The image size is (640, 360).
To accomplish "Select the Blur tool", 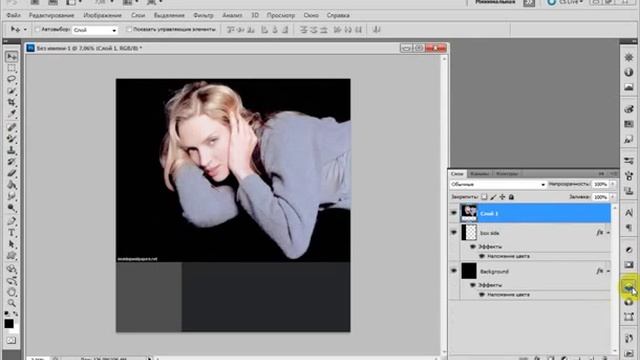I will pyautogui.click(x=11, y=196).
